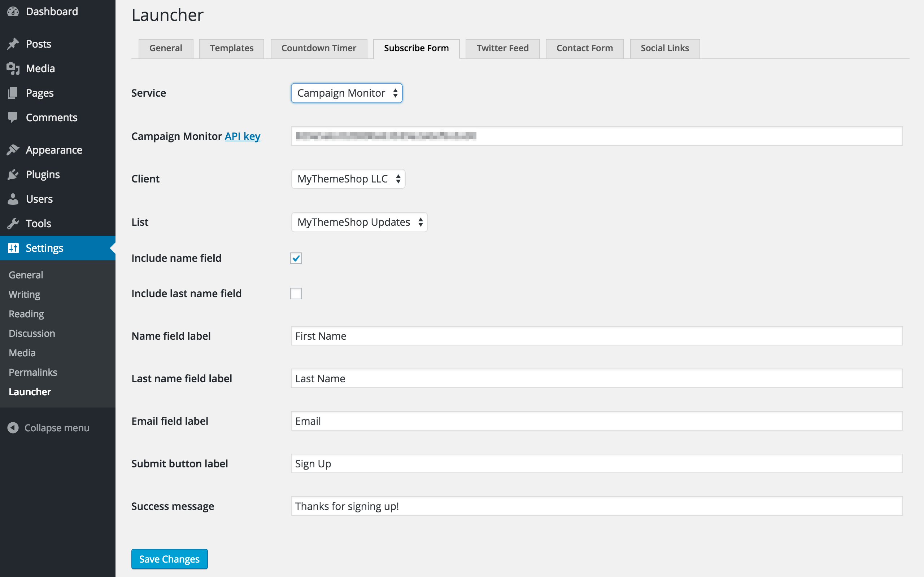
Task: Toggle the Include last name field checkbox
Action: click(x=296, y=292)
